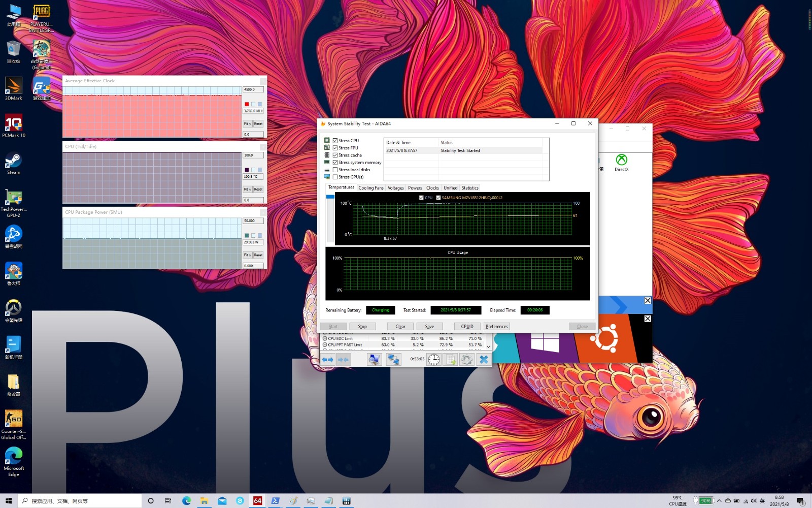Click the Clear button in AIDA64

coord(400,327)
